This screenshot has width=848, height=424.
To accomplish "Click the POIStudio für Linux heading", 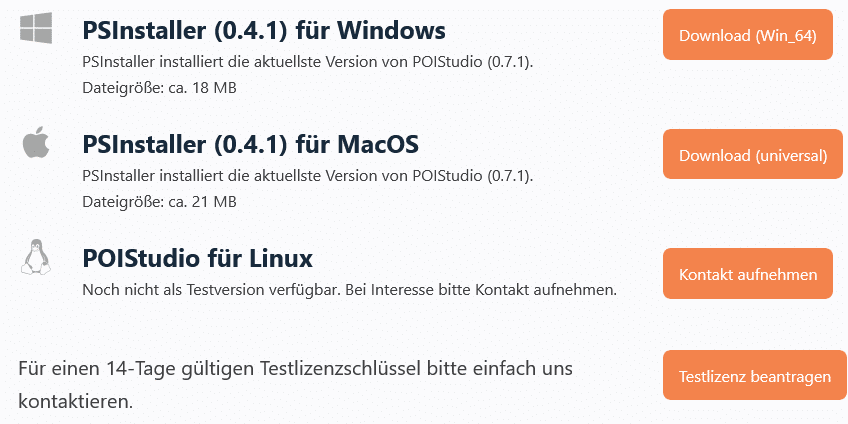I will [198, 259].
